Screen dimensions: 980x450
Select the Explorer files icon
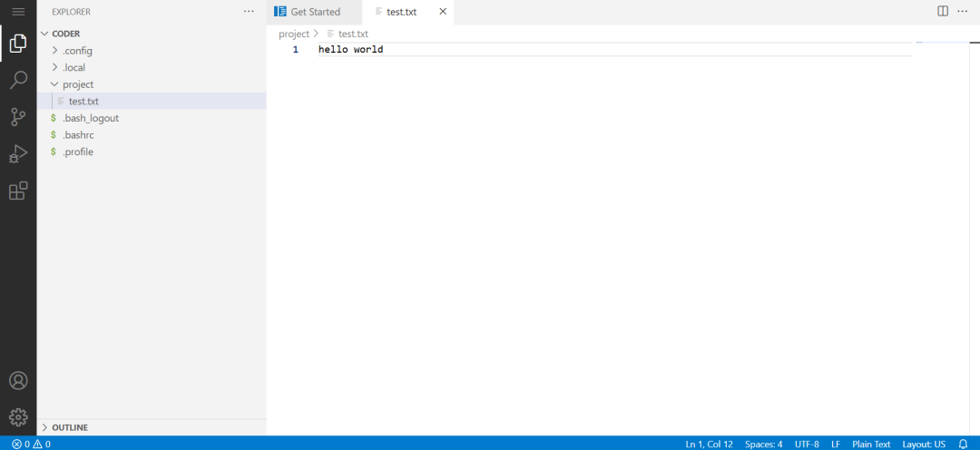pyautogui.click(x=18, y=44)
